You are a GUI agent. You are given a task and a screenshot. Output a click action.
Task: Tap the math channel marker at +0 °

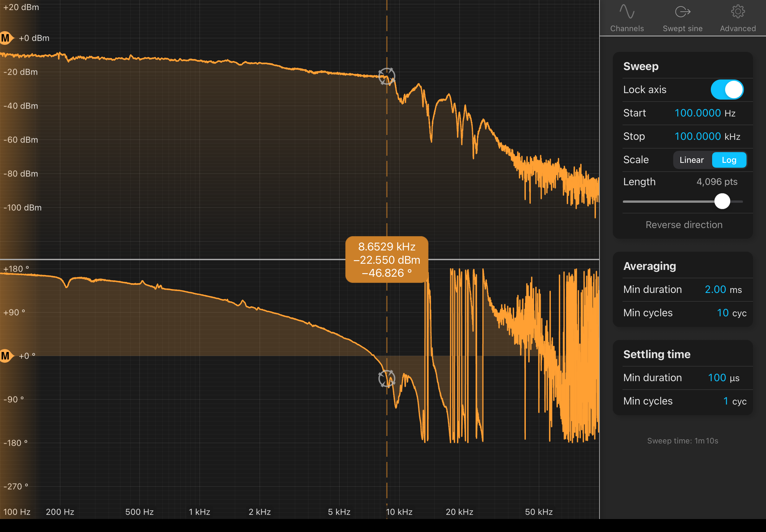coord(6,356)
